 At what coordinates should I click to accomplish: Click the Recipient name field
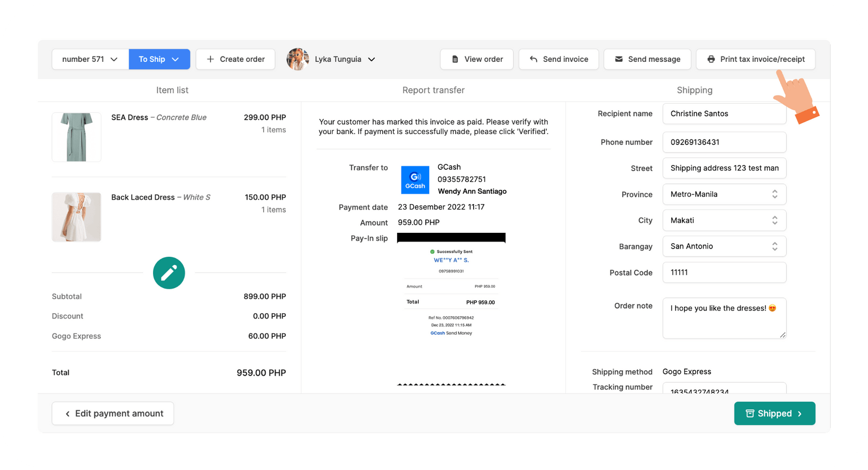724,114
